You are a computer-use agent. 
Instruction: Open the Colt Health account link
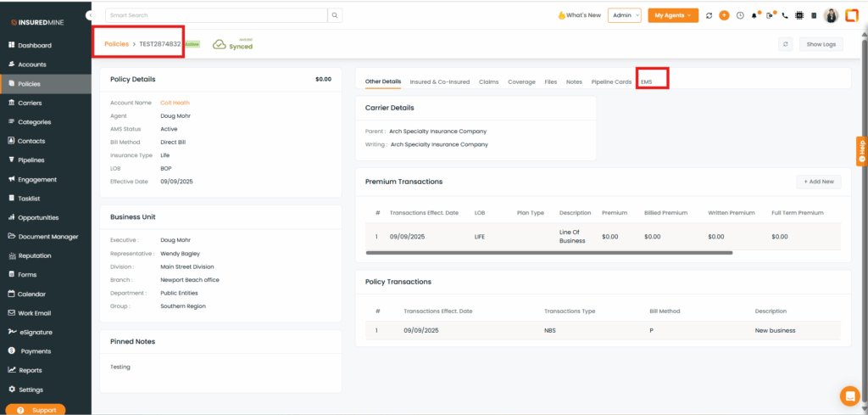[175, 103]
